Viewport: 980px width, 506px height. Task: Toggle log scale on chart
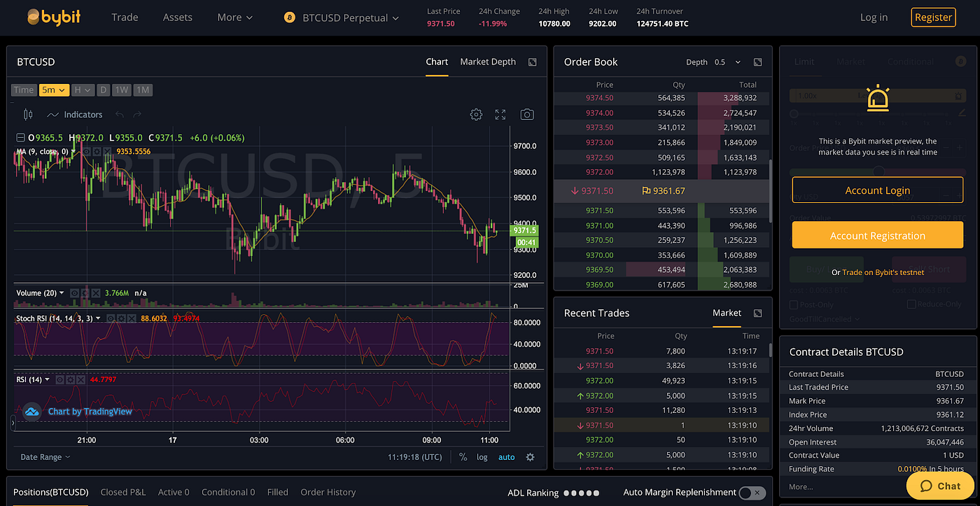tap(482, 457)
